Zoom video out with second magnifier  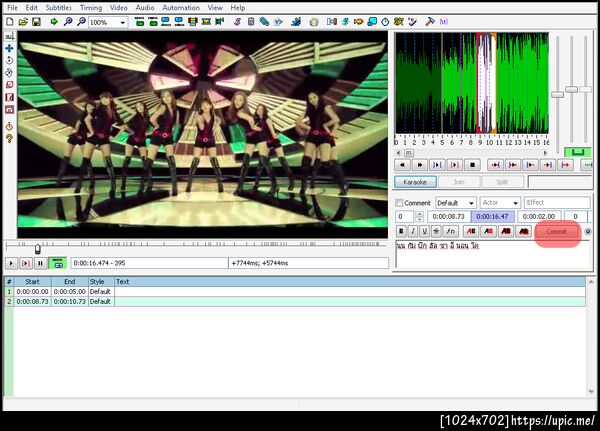81,22
